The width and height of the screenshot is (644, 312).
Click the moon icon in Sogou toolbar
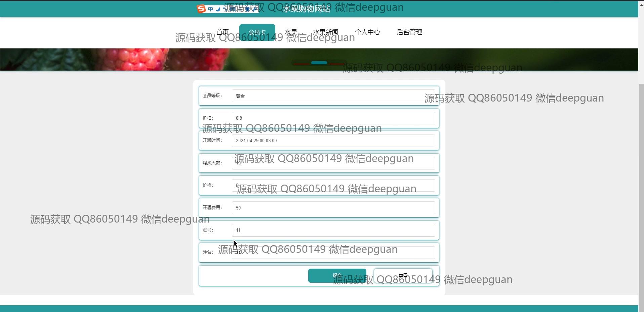coord(218,9)
